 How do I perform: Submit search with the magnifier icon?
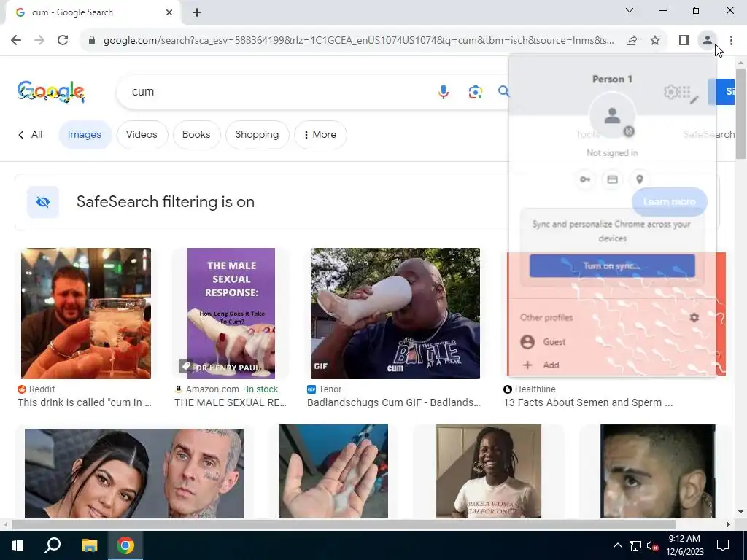[x=503, y=91]
